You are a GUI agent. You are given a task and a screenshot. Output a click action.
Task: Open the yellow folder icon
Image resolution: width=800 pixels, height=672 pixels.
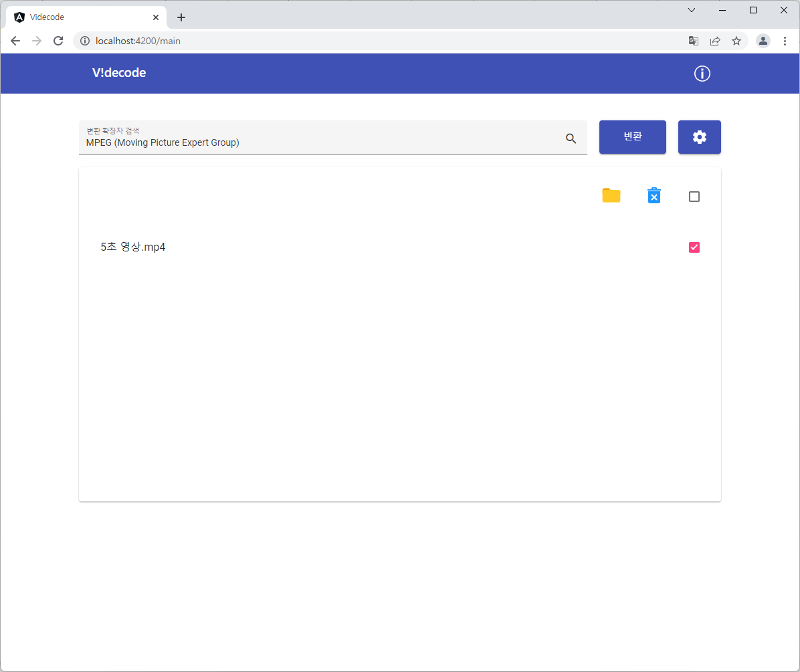pyautogui.click(x=611, y=195)
